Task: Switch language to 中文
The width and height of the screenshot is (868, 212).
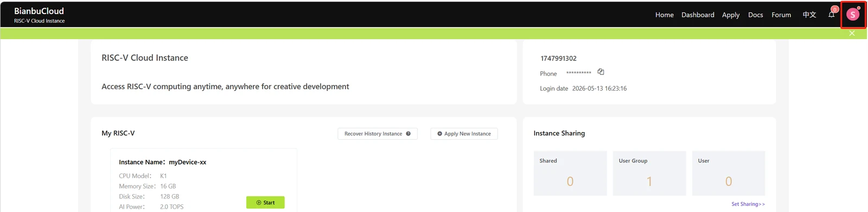Action: (809, 15)
